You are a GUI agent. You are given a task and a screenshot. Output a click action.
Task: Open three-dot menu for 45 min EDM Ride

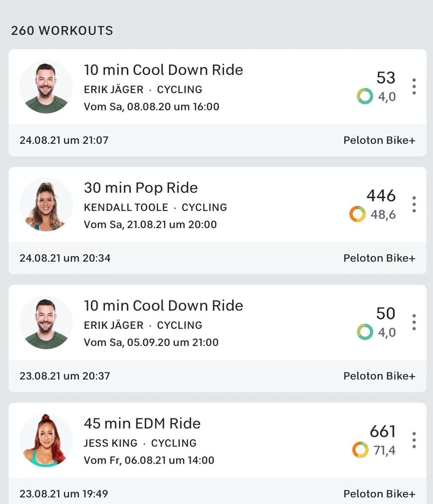[414, 440]
